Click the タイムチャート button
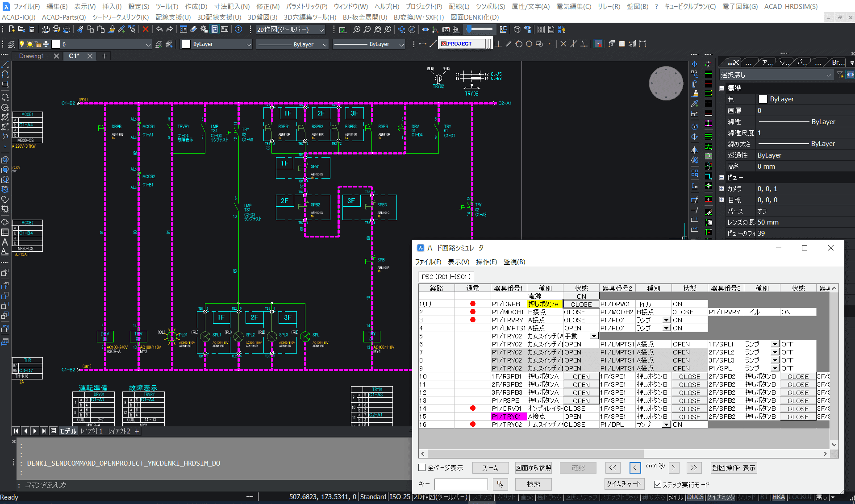 (x=624, y=484)
